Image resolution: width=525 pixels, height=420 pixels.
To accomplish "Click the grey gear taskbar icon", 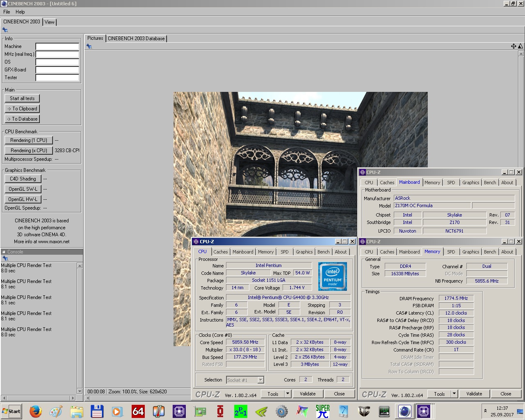I will (x=282, y=411).
